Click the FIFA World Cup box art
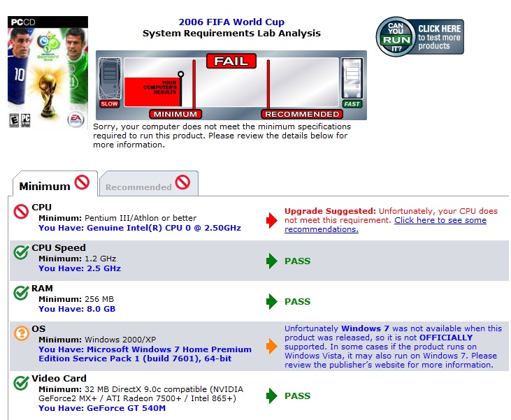This screenshot has height=420, width=511. tap(48, 72)
